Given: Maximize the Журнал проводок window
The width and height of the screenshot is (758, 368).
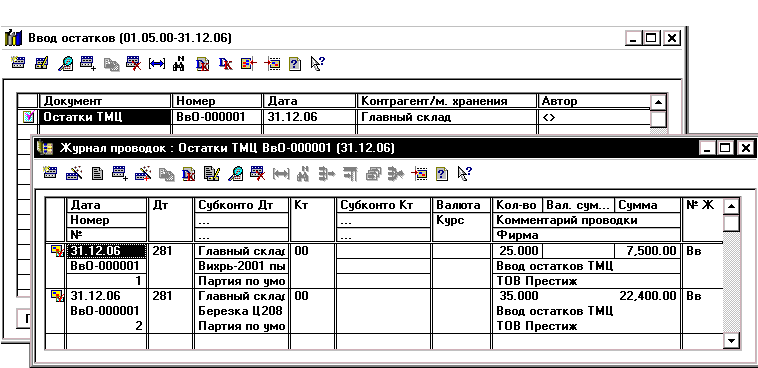Looking at the screenshot, I should pos(725,148).
